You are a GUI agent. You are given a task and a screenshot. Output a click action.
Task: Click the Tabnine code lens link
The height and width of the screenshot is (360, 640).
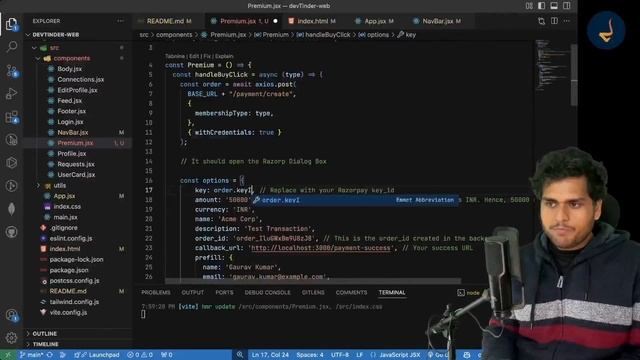click(175, 56)
